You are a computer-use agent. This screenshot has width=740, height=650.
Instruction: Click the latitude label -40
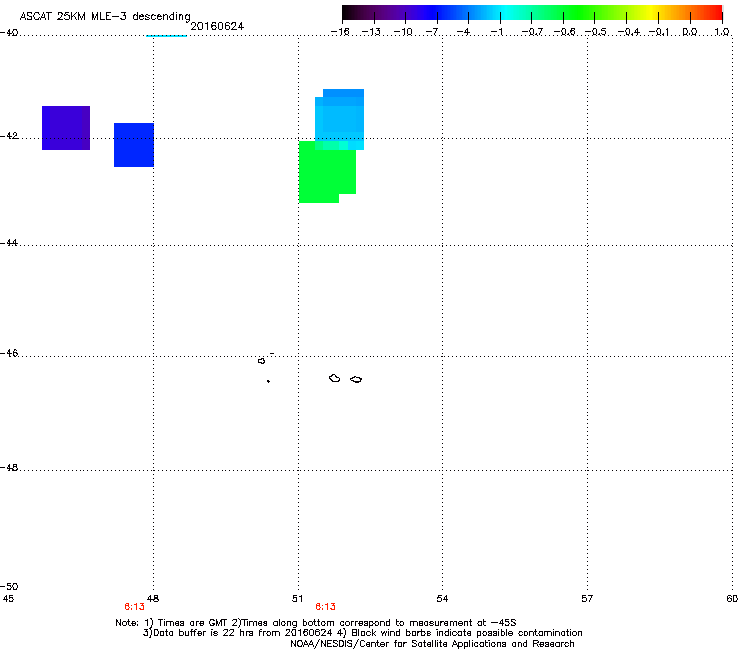click(9, 33)
